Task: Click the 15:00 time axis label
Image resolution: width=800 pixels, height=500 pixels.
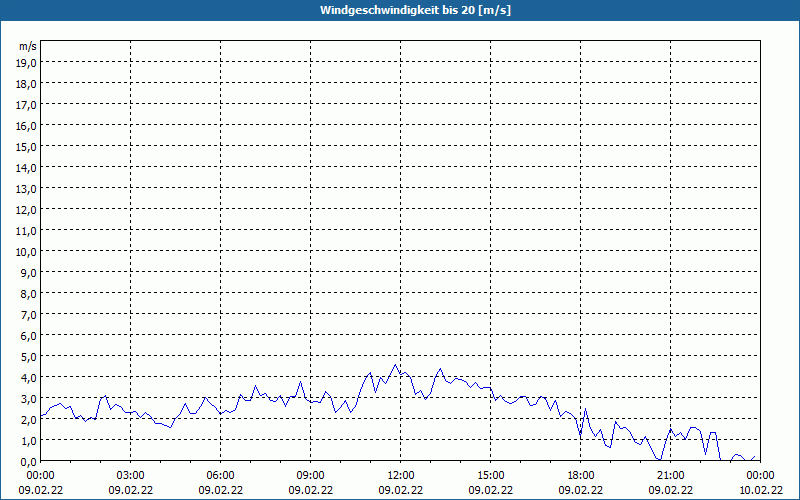Action: (x=491, y=476)
